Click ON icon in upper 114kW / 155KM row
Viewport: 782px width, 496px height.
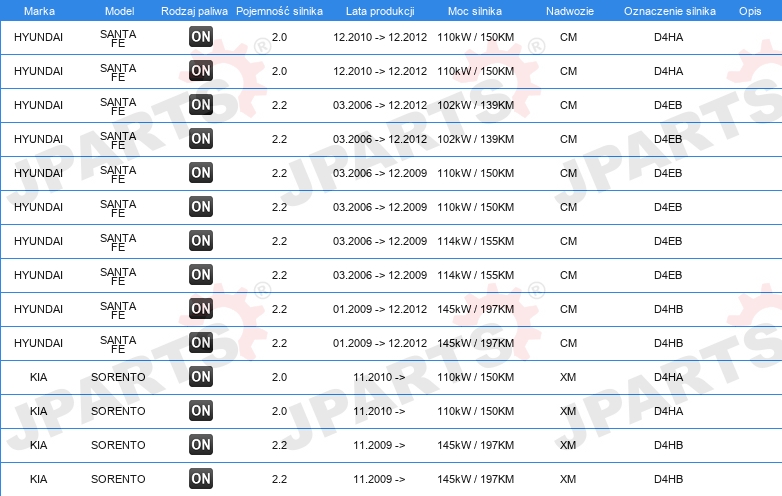tap(201, 240)
